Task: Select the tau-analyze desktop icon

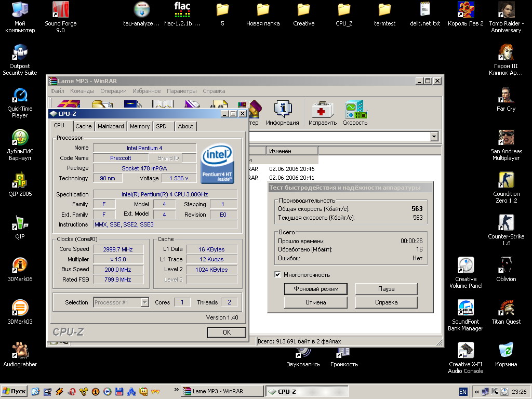Action: coord(141,14)
